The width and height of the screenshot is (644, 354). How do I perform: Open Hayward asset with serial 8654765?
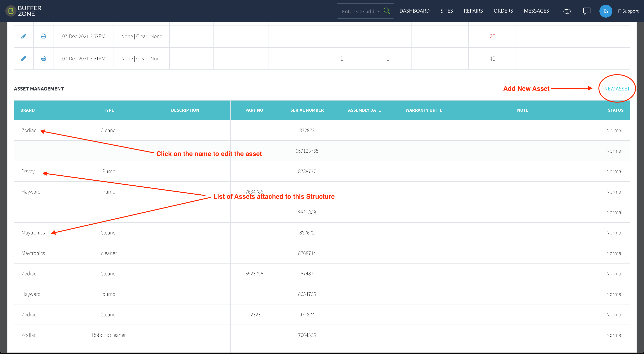click(31, 294)
